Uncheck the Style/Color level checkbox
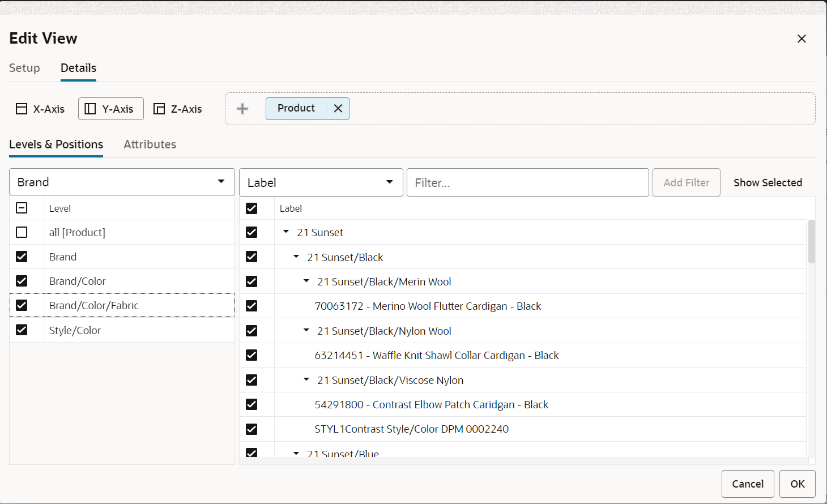 (22, 330)
